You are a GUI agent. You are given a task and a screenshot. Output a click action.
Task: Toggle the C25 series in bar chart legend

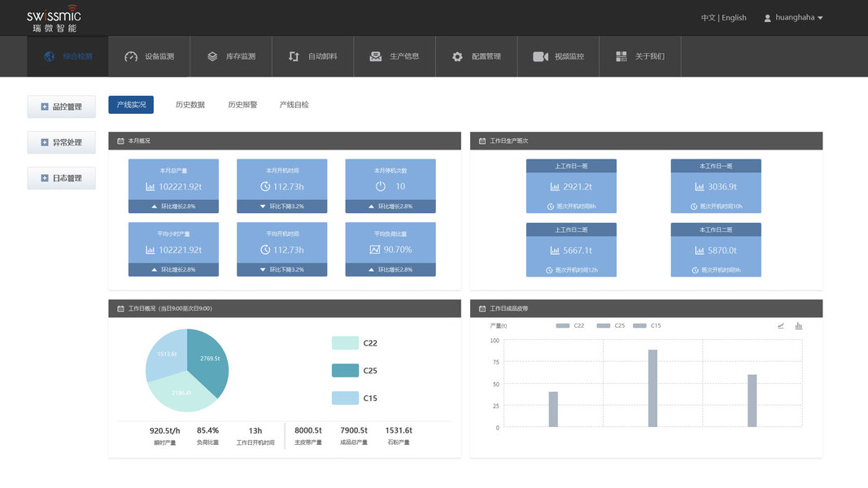click(611, 326)
